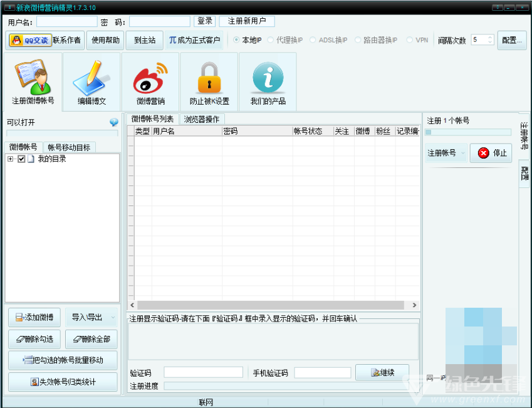
Task: Click the 密码 column header
Action: [257, 132]
